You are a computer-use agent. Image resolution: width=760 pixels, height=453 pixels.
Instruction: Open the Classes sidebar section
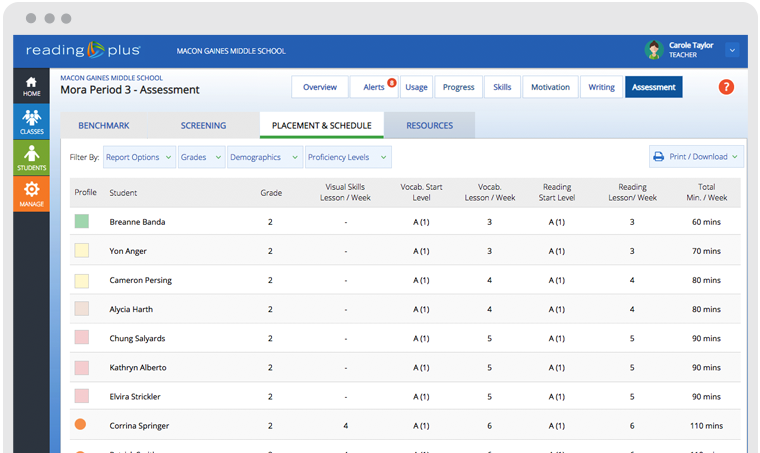(31, 122)
